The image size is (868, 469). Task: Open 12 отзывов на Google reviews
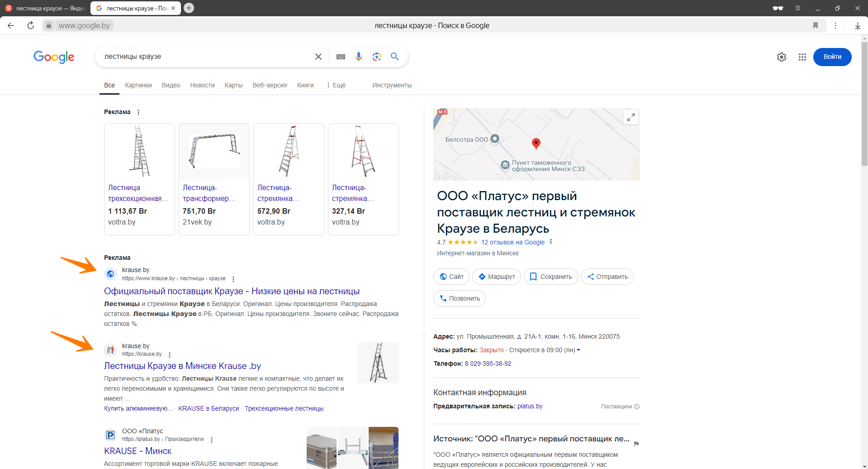click(513, 242)
